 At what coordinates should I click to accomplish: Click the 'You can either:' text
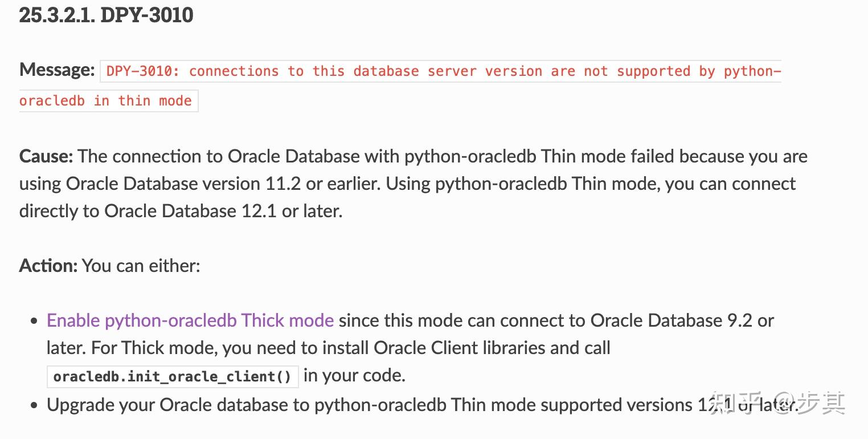pyautogui.click(x=141, y=266)
